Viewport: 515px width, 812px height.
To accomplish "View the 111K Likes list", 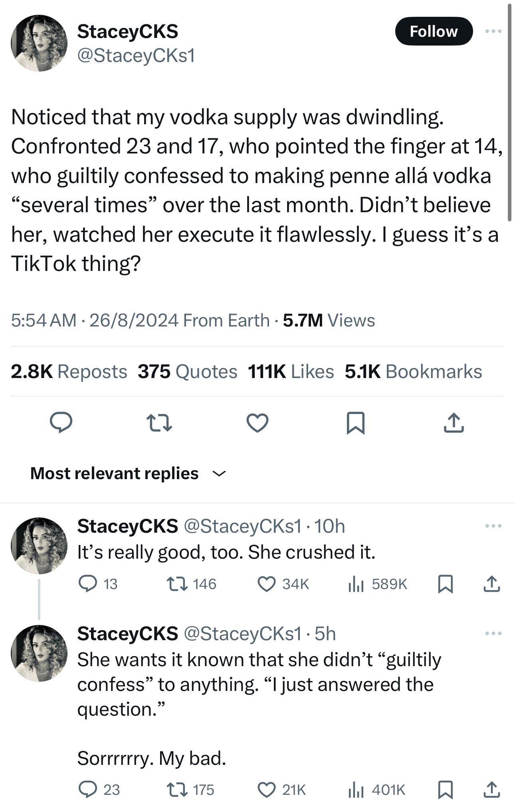I will 291,372.
